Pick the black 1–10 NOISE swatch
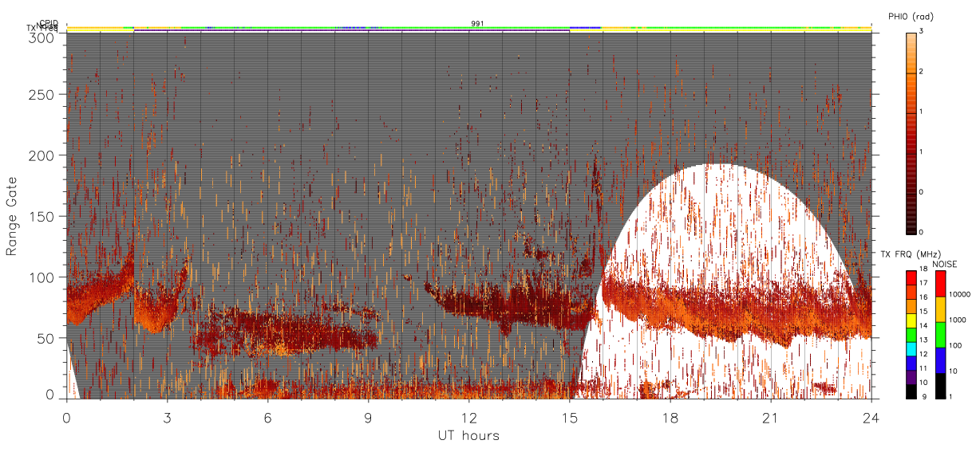The height and width of the screenshot is (452, 980). 940,385
